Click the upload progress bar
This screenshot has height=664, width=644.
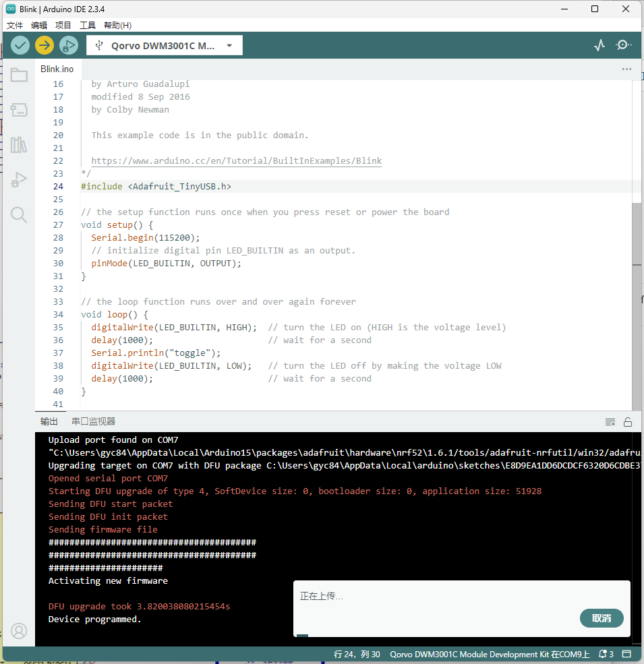pyautogui.click(x=462, y=635)
